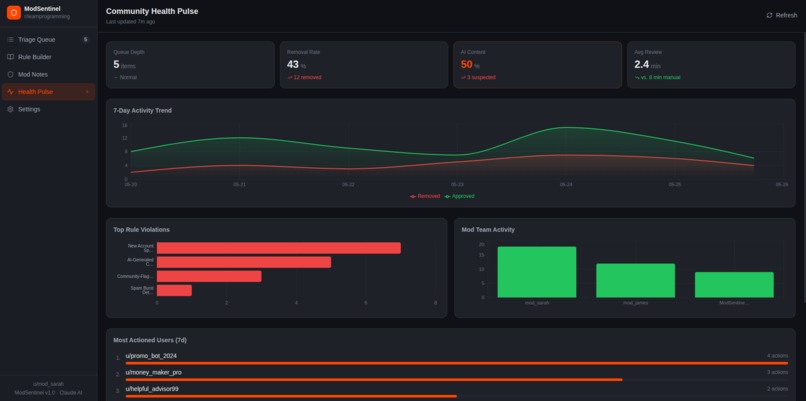Screen dimensions: 806x401
Task: Click 'Mod Team Activity' title
Action: point(488,230)
